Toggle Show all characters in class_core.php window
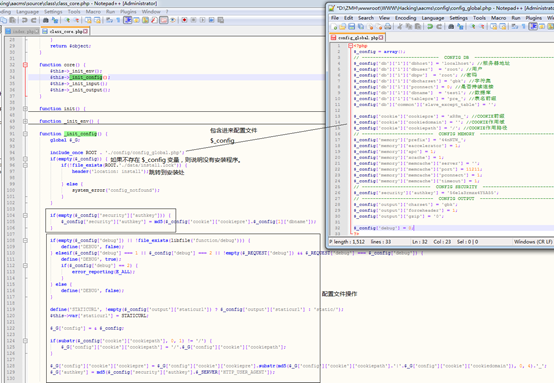 [118, 20]
